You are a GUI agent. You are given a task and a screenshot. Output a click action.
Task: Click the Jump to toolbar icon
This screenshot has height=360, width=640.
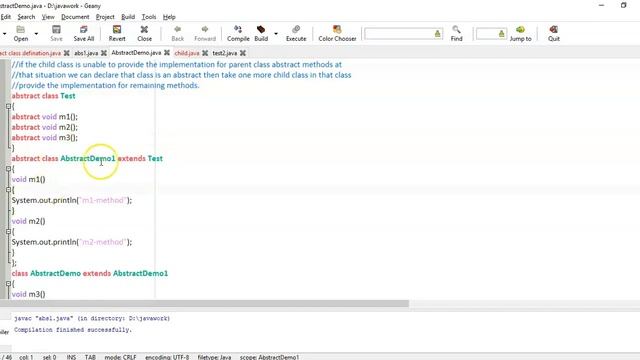(x=520, y=33)
